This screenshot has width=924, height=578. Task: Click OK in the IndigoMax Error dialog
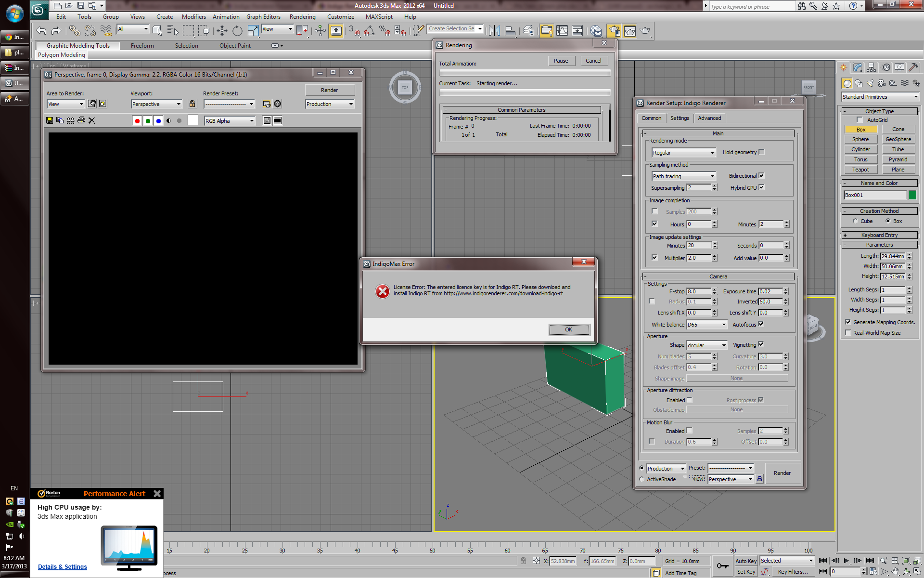tap(569, 329)
